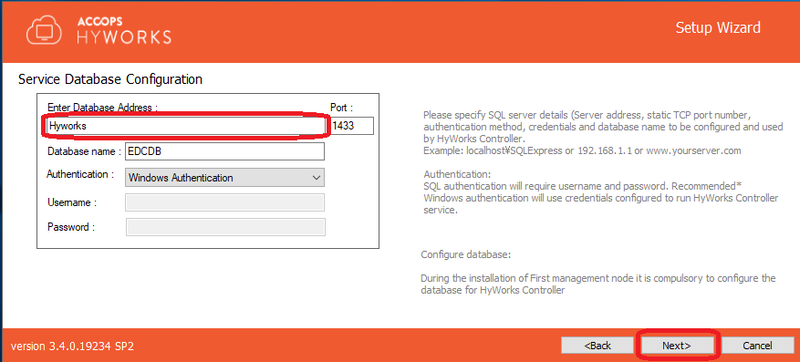Click the disabled Username field
This screenshot has height=362, width=800.
coord(225,202)
